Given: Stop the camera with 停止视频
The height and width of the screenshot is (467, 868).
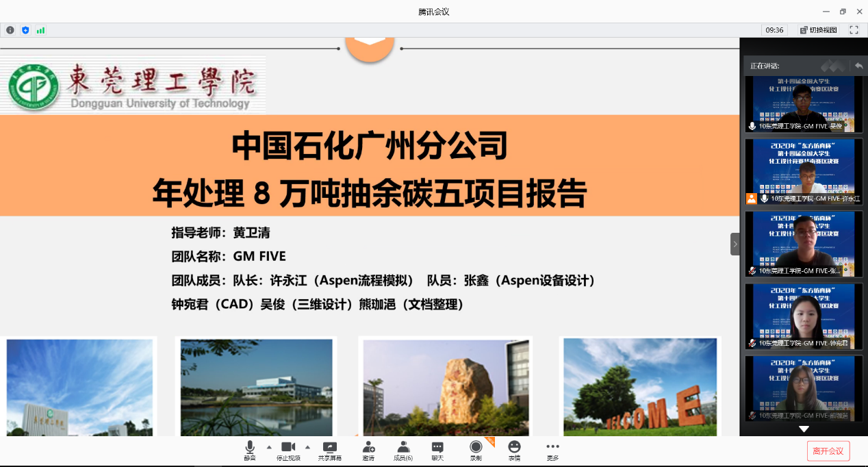Looking at the screenshot, I should point(288,450).
